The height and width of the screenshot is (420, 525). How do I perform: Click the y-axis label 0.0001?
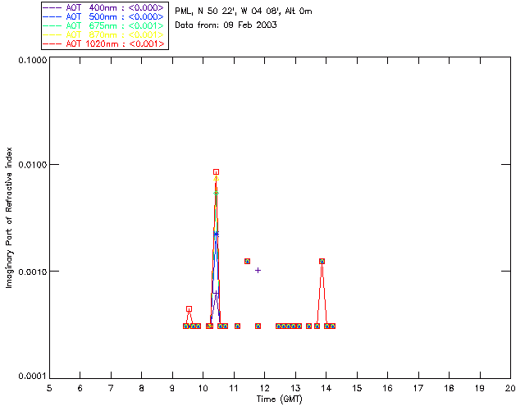pos(33,376)
